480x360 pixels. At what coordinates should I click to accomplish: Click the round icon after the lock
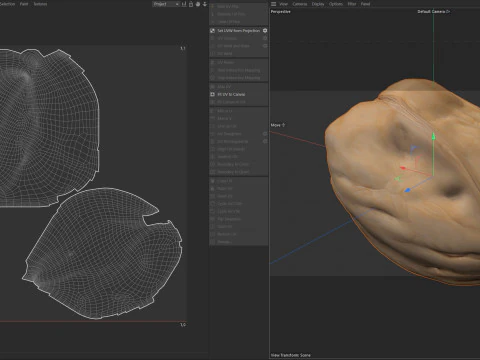click(198, 4)
